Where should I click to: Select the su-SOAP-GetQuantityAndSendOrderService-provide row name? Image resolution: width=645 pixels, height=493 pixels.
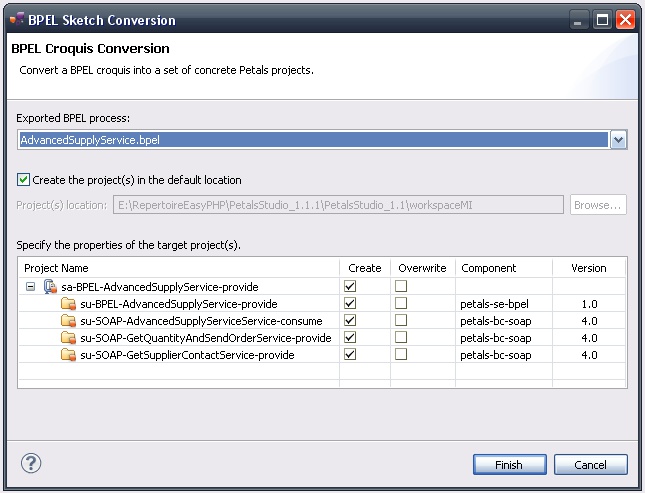(205, 338)
